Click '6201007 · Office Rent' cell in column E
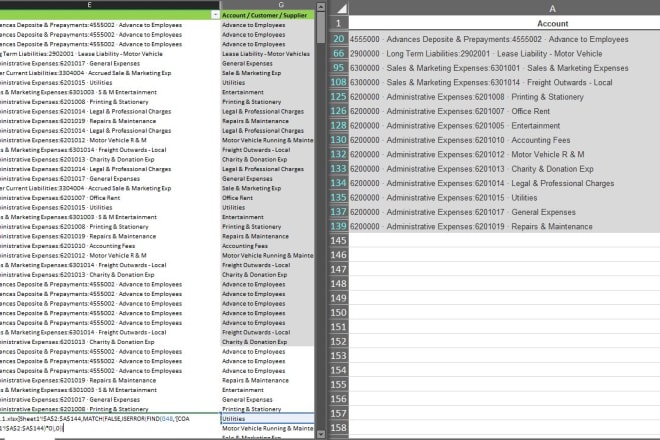Screen dimensions: 660x440 tap(109, 198)
